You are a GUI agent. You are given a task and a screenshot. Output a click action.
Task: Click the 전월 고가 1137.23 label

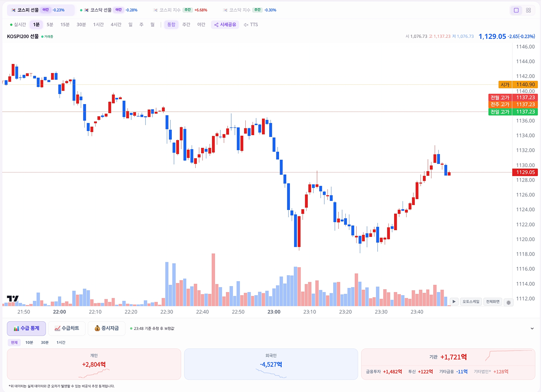coord(513,97)
